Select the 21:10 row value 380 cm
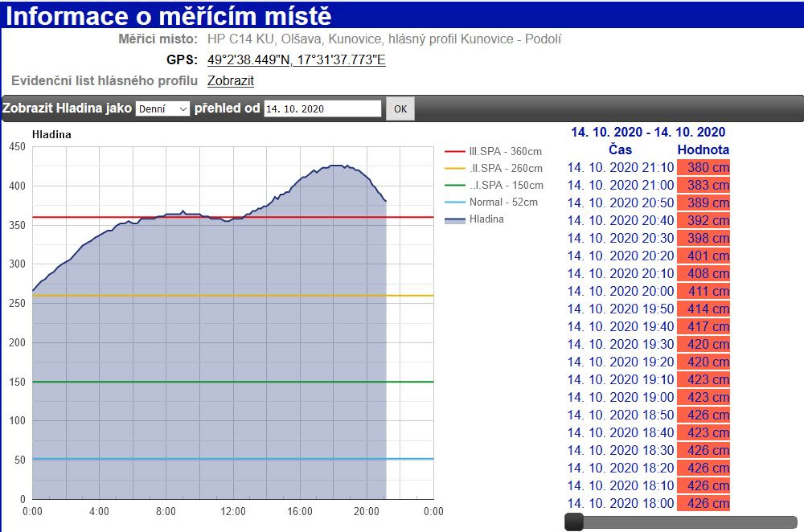804x532 pixels. click(703, 168)
